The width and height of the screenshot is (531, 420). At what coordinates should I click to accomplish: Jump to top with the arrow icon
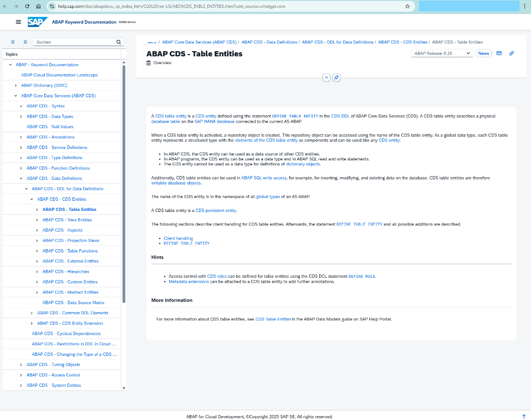[524, 417]
